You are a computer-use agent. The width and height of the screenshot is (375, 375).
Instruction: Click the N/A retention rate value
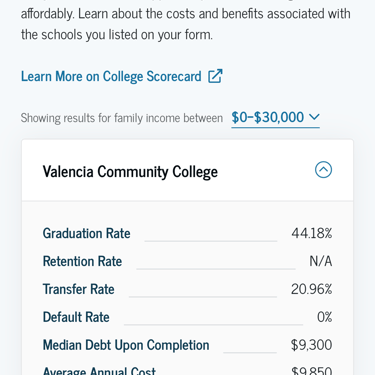coord(321,261)
